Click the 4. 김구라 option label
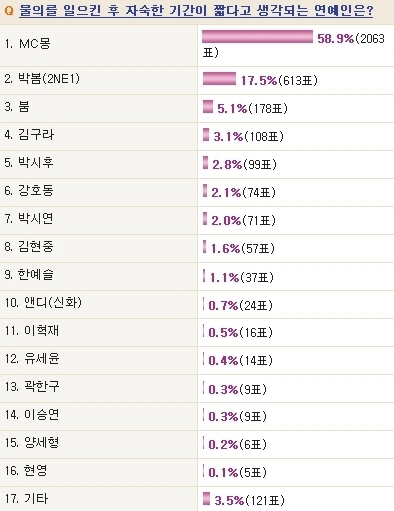 click(29, 135)
